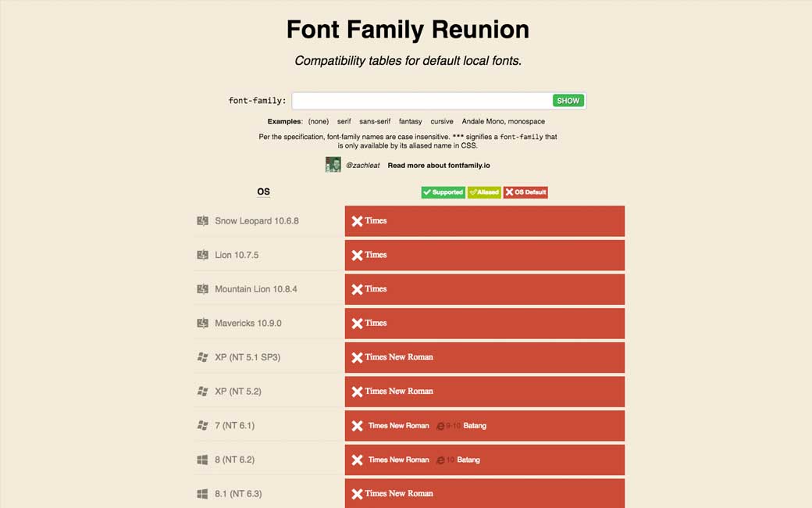Focus the font-family text input
The image size is (812, 508).
(422, 101)
